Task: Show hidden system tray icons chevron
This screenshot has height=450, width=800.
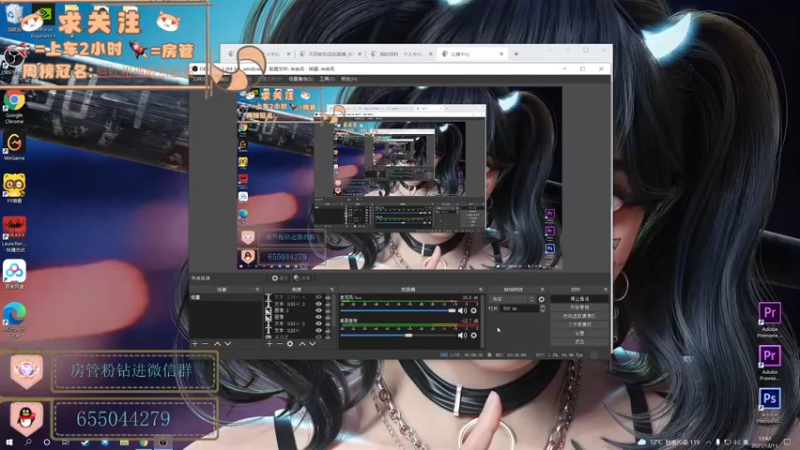Action: (x=708, y=442)
